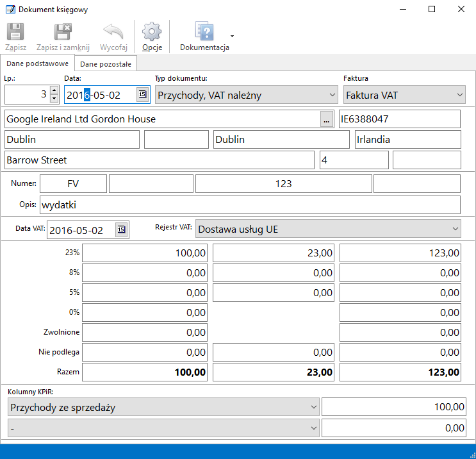Select the Dane podstawowe tab
The image size is (476, 459).
(37, 64)
